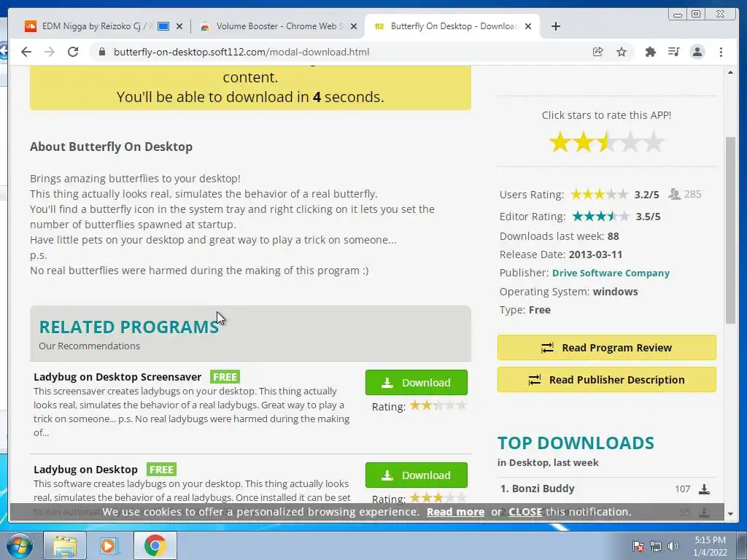The width and height of the screenshot is (747, 560).
Task: Click the address bar URL
Action: click(241, 52)
